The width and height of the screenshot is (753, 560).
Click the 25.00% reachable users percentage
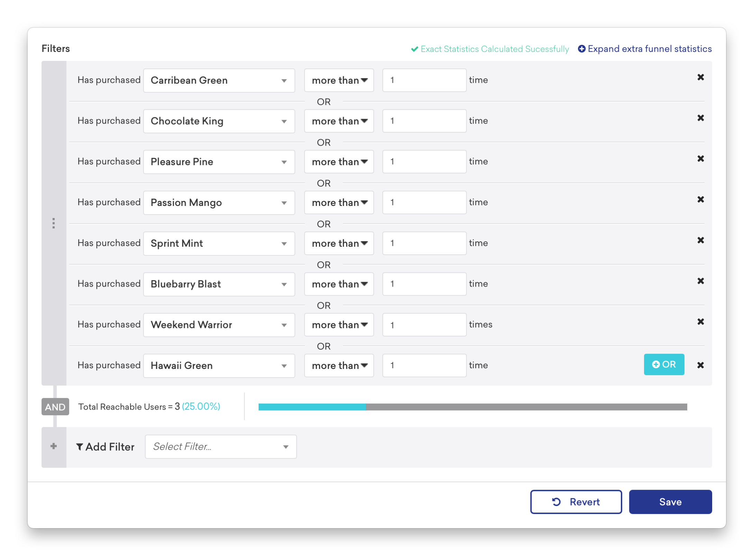201,406
